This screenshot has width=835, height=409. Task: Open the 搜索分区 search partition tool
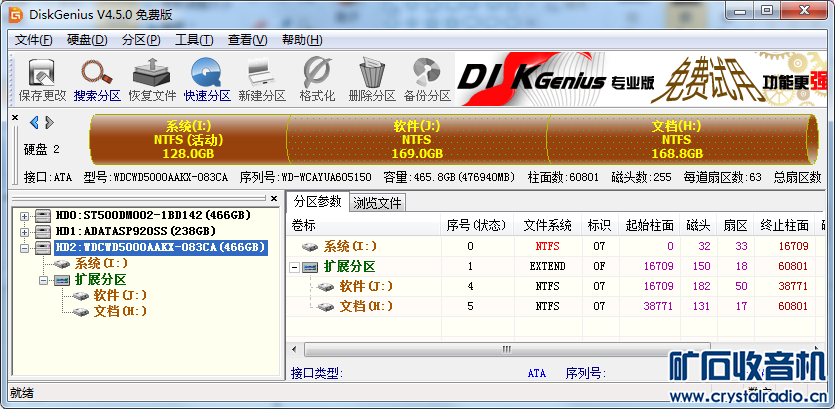pos(97,80)
